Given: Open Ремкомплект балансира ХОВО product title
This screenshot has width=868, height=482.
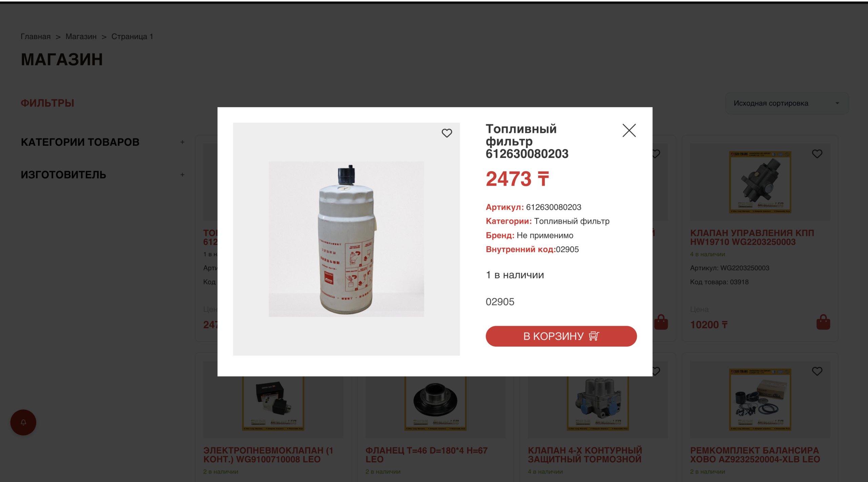Looking at the screenshot, I should [755, 455].
